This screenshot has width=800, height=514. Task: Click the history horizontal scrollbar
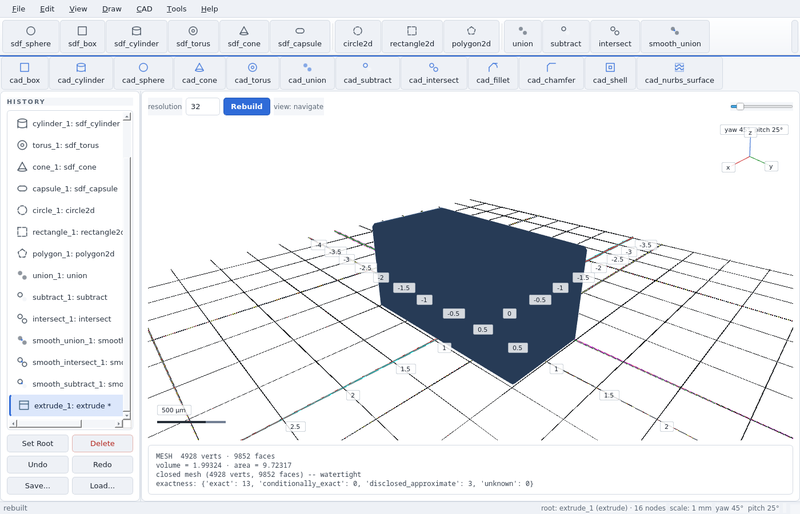(x=66, y=424)
